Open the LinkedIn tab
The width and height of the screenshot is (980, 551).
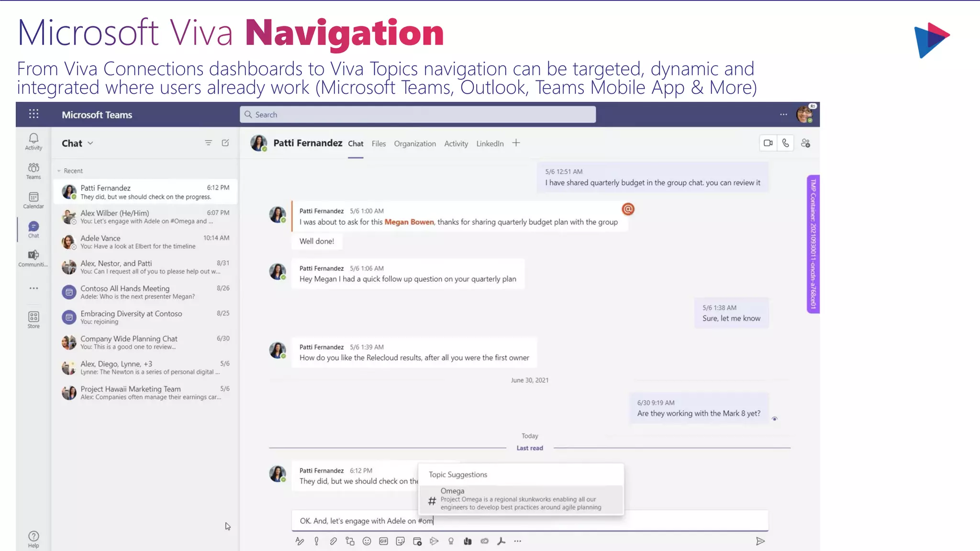pos(490,143)
